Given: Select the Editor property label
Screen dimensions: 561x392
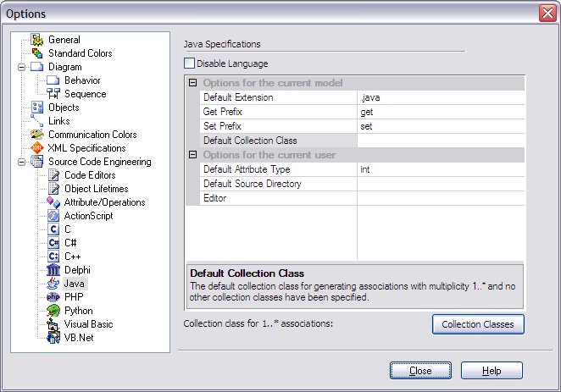Looking at the screenshot, I should [x=214, y=198].
